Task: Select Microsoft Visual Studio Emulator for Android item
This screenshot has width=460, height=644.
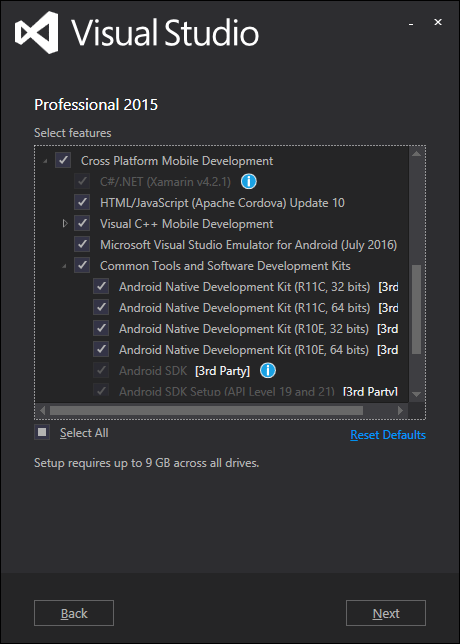Action: tap(248, 245)
